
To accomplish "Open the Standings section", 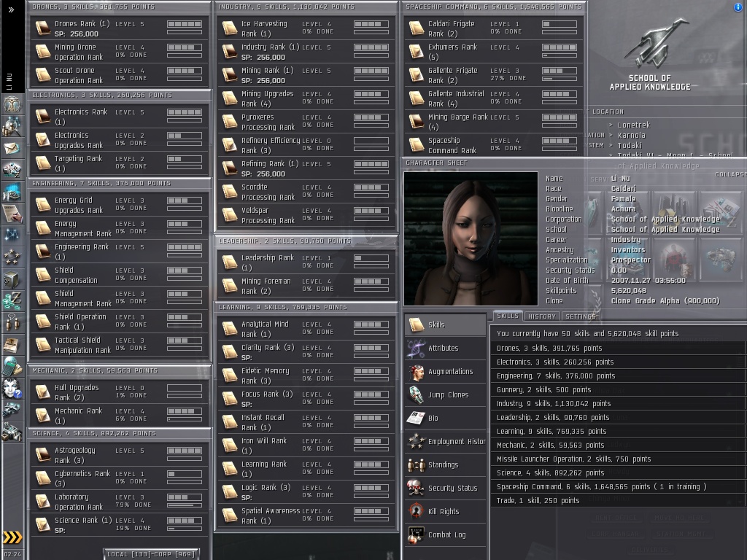I will 445,464.
